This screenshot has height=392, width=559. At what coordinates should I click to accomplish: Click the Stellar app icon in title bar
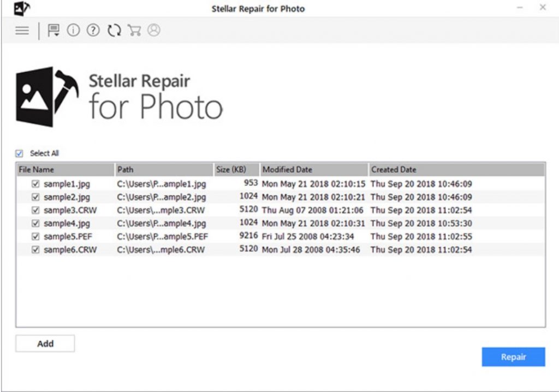tap(22, 8)
